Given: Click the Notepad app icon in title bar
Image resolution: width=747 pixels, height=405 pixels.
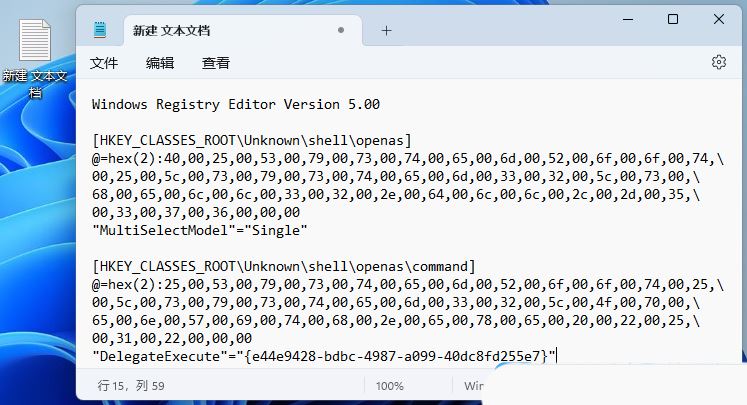Looking at the screenshot, I should [x=100, y=30].
